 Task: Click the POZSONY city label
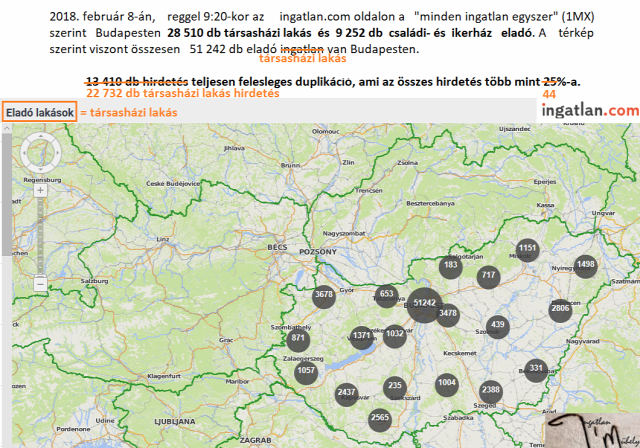(318, 252)
